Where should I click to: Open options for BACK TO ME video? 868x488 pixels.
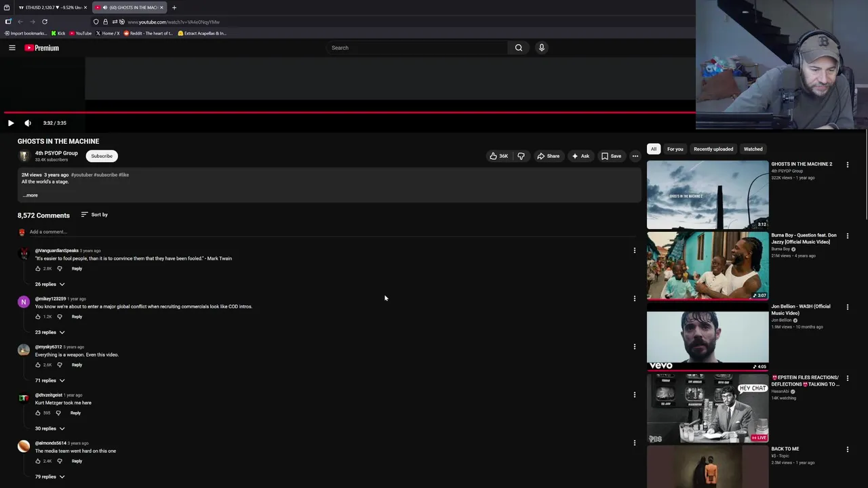tap(847, 449)
